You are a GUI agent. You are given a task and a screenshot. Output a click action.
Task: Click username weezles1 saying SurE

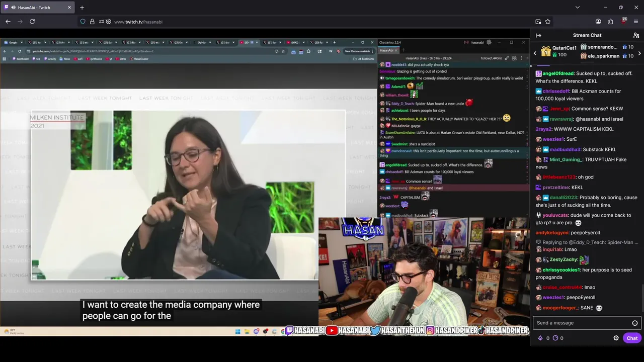pyautogui.click(x=553, y=139)
